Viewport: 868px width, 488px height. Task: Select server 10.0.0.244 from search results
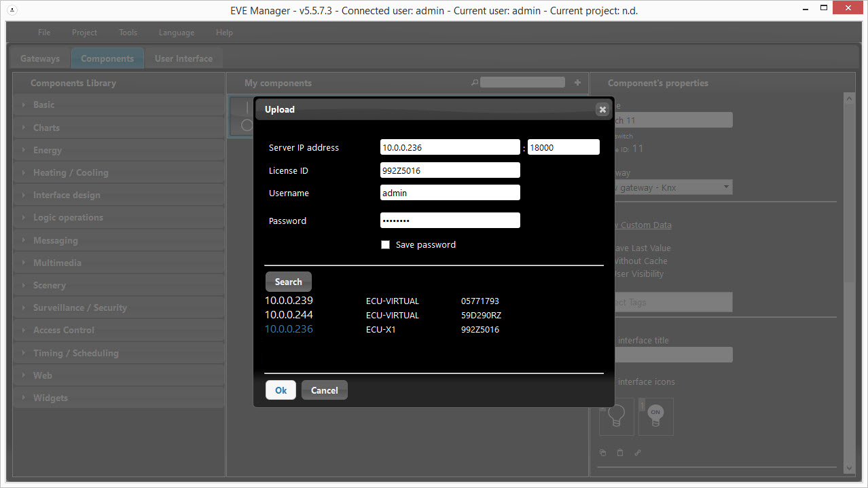pos(289,315)
